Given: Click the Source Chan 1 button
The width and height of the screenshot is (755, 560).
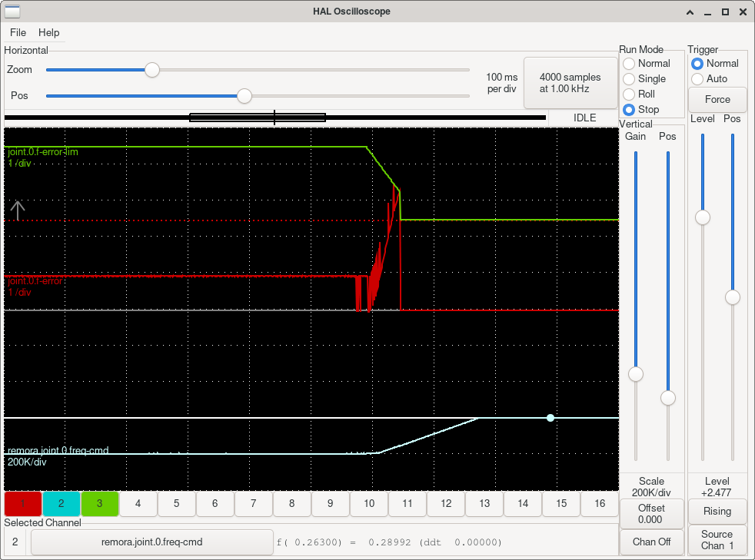Looking at the screenshot, I should pos(717,540).
